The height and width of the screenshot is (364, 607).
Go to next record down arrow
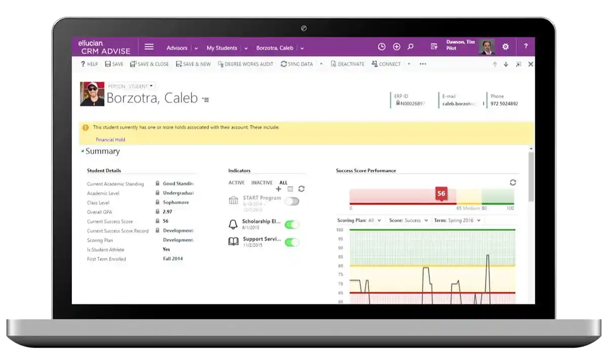tap(506, 64)
